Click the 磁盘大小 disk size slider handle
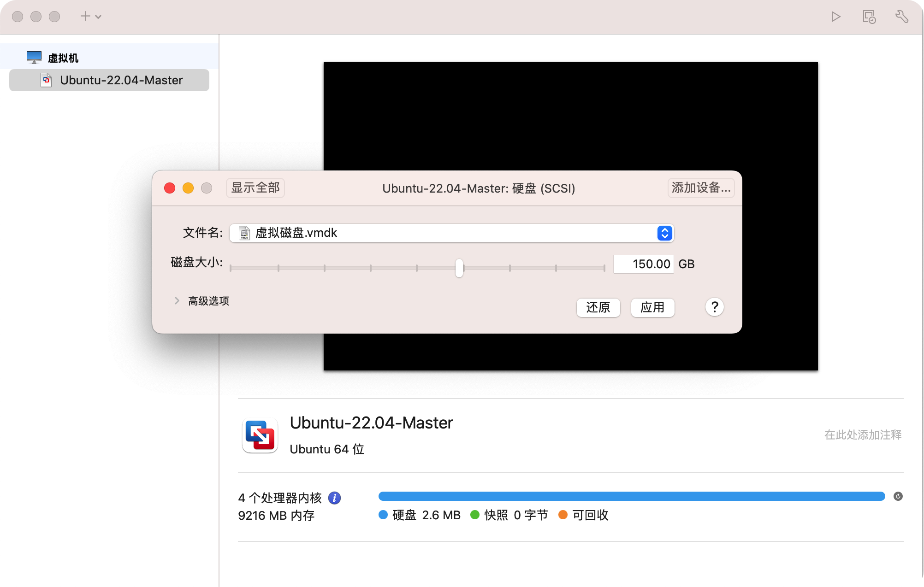 click(x=459, y=268)
